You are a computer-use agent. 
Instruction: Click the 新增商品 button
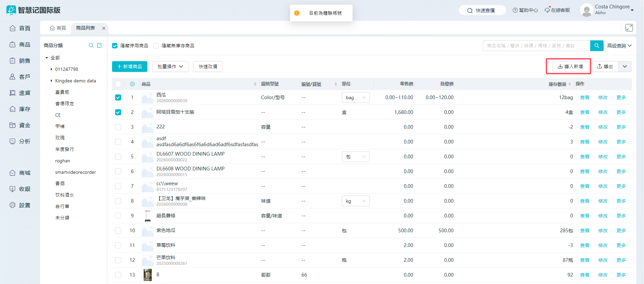tap(130, 67)
